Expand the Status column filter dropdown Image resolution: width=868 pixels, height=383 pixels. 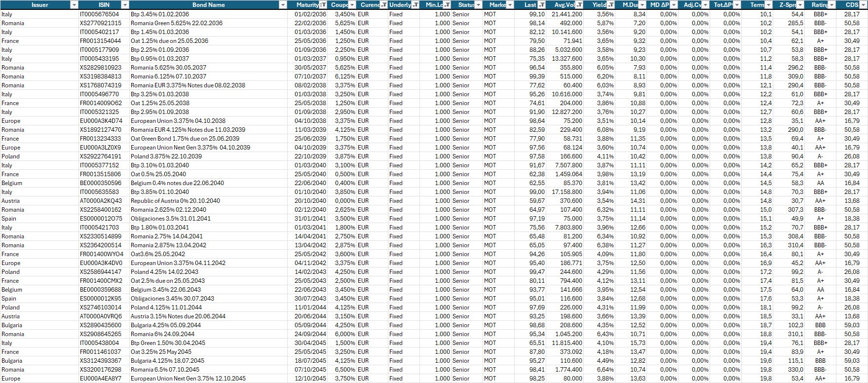(x=478, y=5)
